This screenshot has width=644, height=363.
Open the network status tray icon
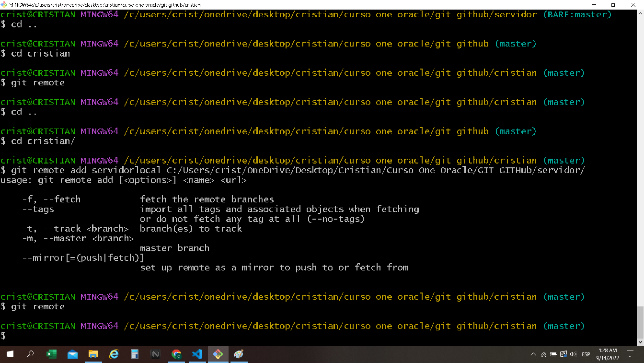(544, 354)
